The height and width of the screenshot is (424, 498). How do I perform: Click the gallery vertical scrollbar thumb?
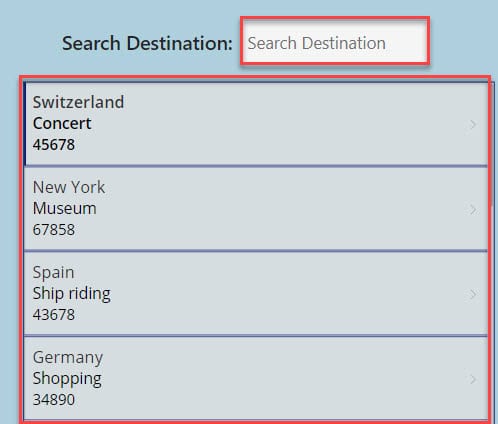click(492, 143)
